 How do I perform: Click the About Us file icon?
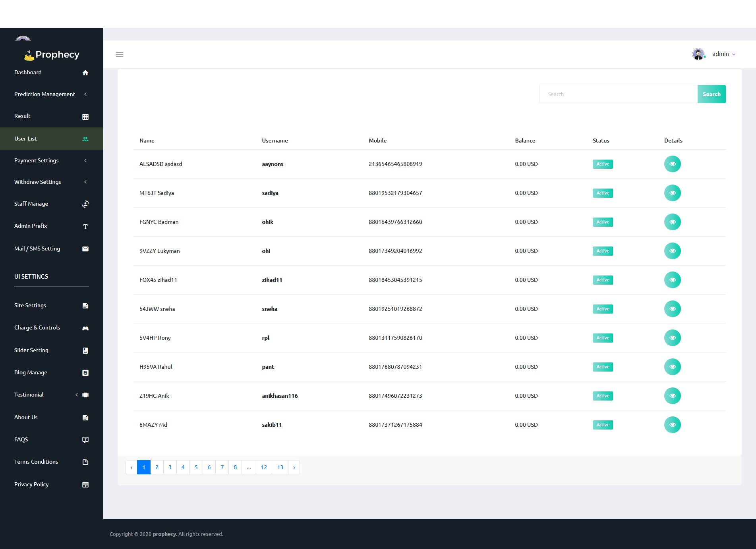85,418
